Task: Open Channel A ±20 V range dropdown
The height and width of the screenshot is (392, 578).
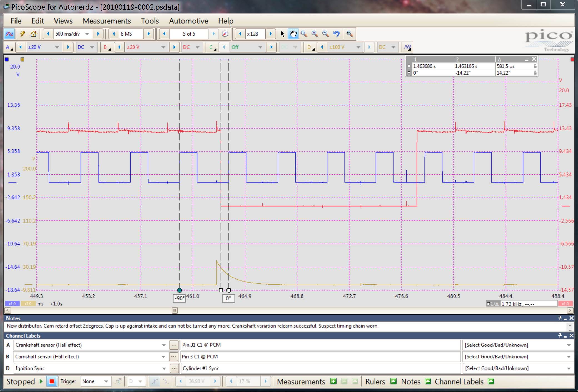Action: (x=57, y=47)
